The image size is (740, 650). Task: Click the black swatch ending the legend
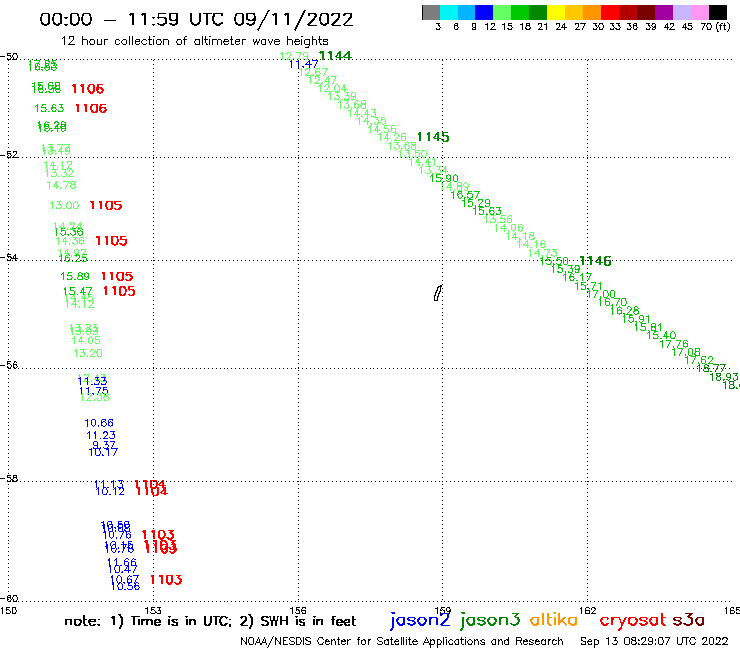click(717, 12)
